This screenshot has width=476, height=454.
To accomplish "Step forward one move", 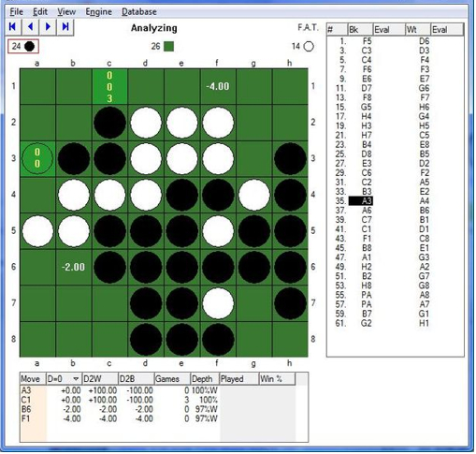I will [x=48, y=27].
